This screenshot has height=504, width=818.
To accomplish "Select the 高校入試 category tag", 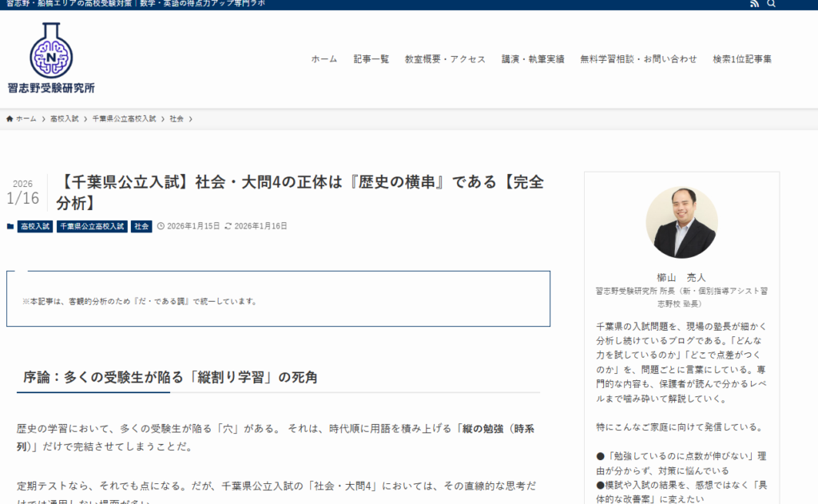I will coord(35,227).
